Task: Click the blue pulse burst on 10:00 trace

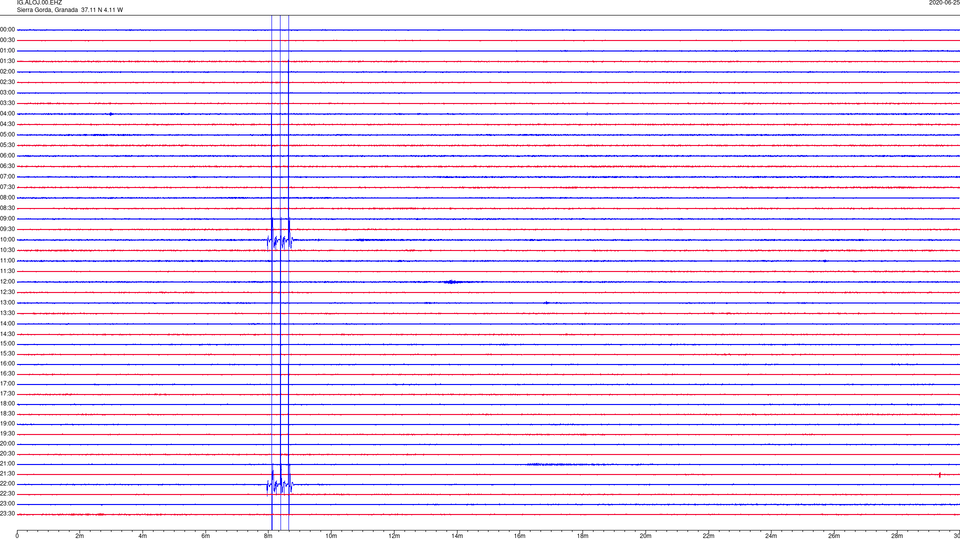Action: pos(280,241)
